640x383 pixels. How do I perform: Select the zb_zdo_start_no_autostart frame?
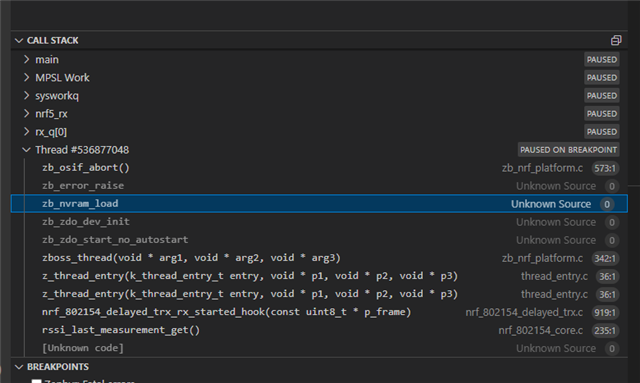pyautogui.click(x=319, y=240)
